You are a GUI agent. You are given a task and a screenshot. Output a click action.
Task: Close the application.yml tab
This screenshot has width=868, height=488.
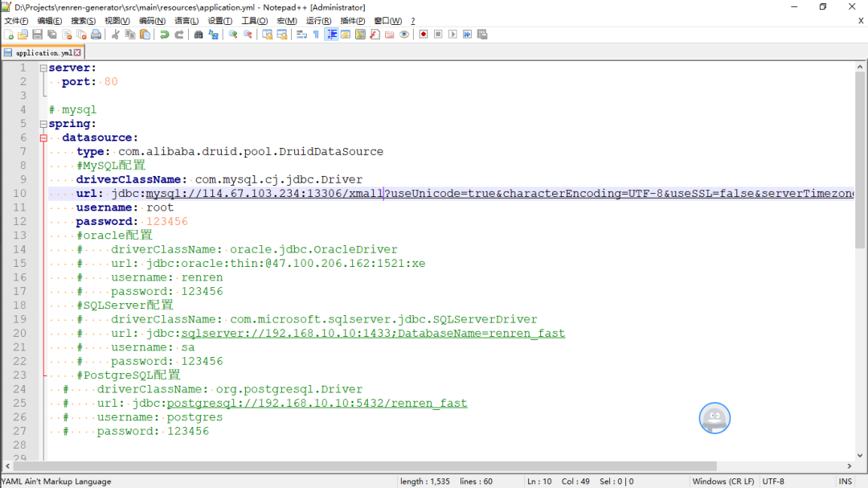coord(79,52)
